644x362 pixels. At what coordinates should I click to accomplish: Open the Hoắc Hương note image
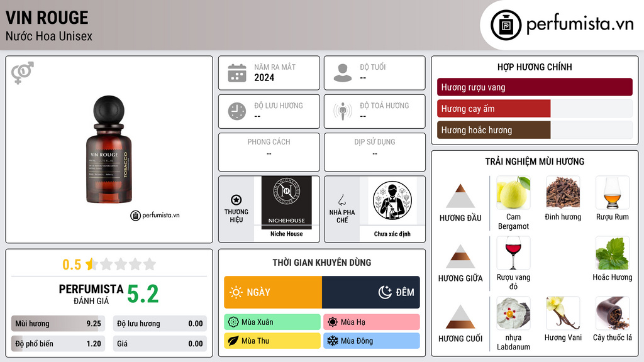pos(613,253)
